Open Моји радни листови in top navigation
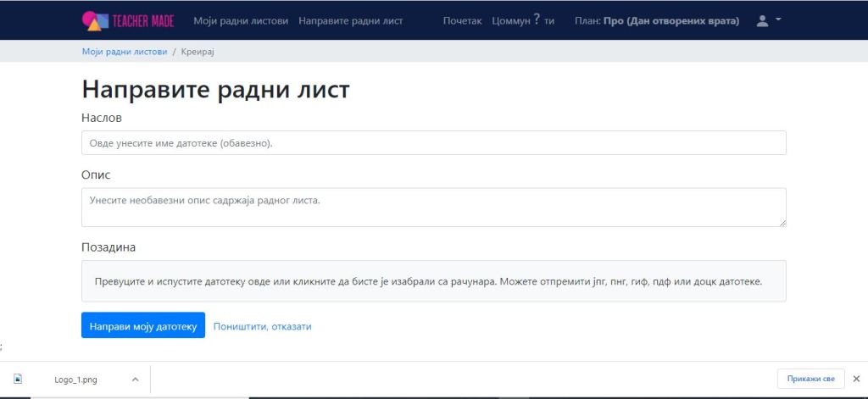This screenshot has width=868, height=399. [241, 20]
